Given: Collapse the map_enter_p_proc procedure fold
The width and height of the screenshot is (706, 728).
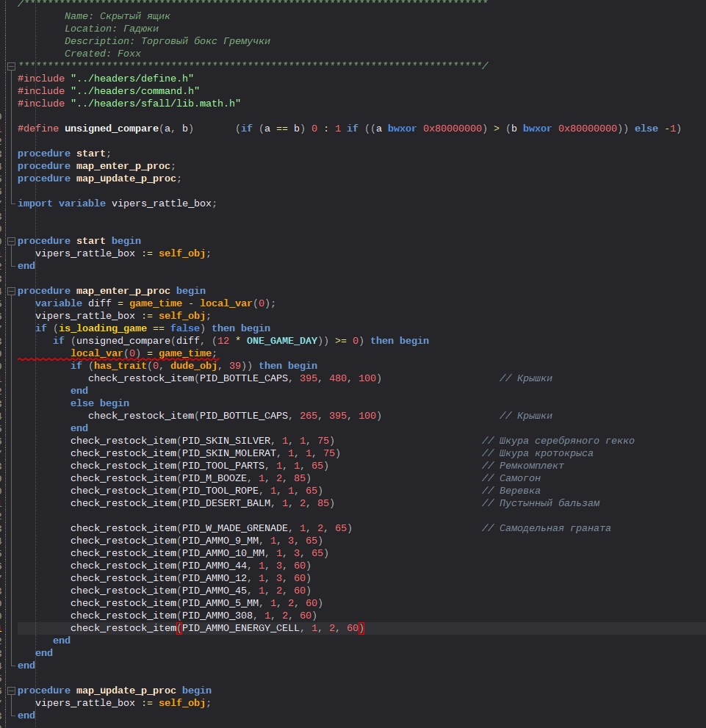Looking at the screenshot, I should [x=12, y=291].
